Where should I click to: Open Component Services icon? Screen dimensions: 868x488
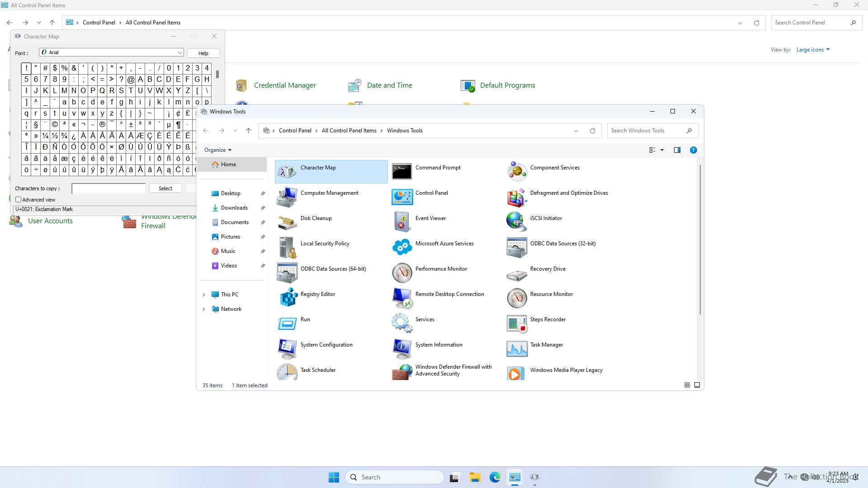pyautogui.click(x=517, y=171)
